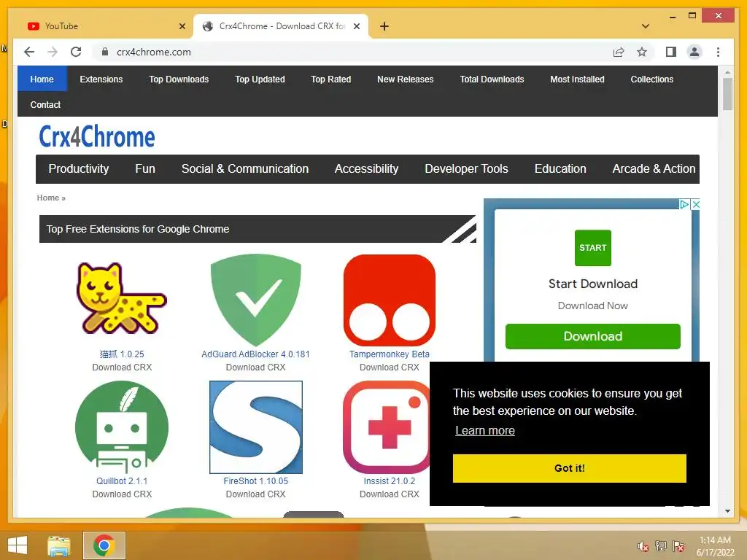The image size is (747, 560).
Task: Close the YouTube tab
Action: tap(182, 26)
